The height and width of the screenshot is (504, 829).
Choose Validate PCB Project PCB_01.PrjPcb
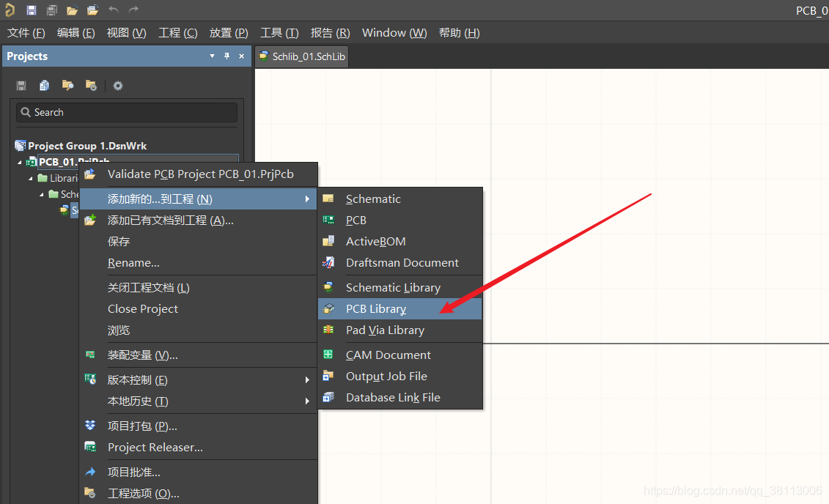click(x=199, y=174)
